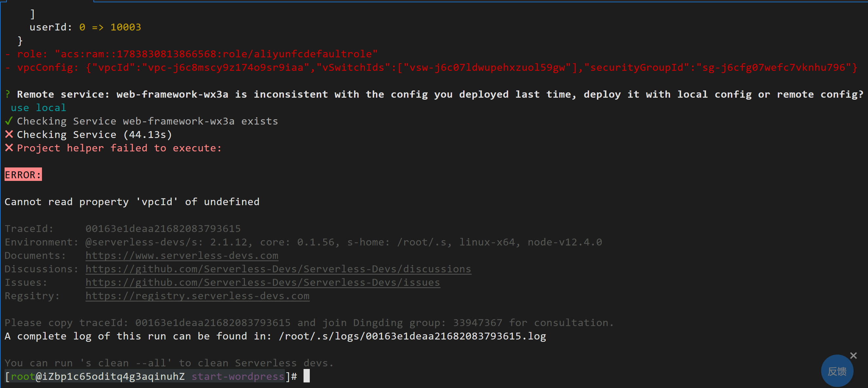Click the checkmark icon next to service exists
868x388 pixels.
click(8, 121)
